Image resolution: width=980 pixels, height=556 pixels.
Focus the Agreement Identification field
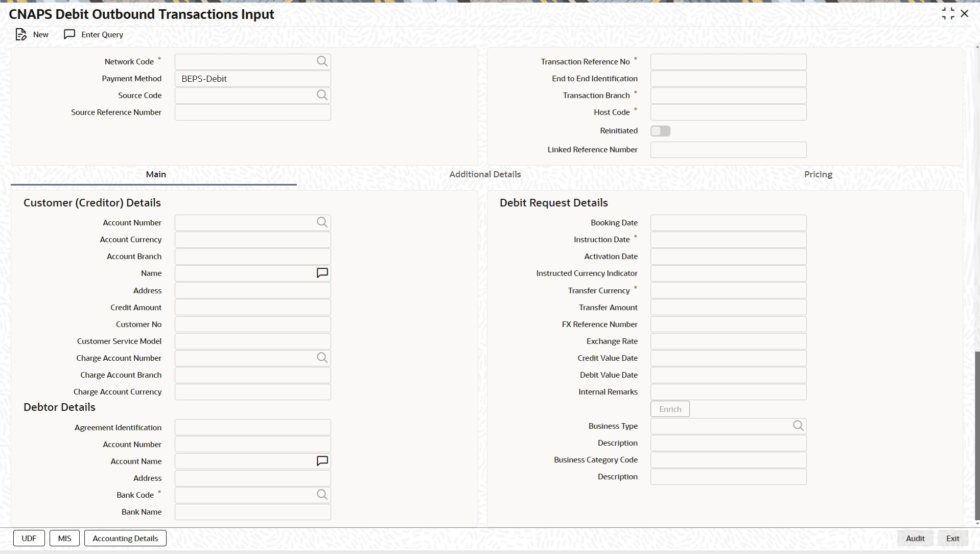click(x=253, y=428)
